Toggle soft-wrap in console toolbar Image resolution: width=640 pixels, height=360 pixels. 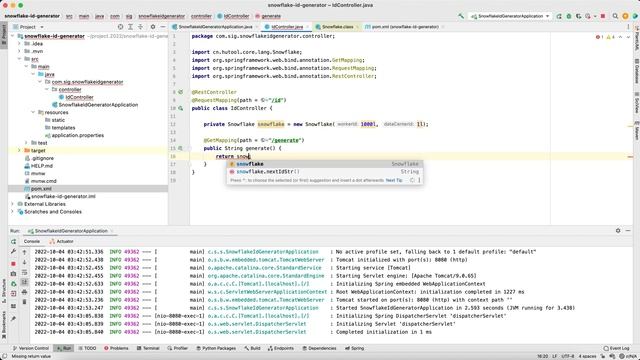[24, 272]
